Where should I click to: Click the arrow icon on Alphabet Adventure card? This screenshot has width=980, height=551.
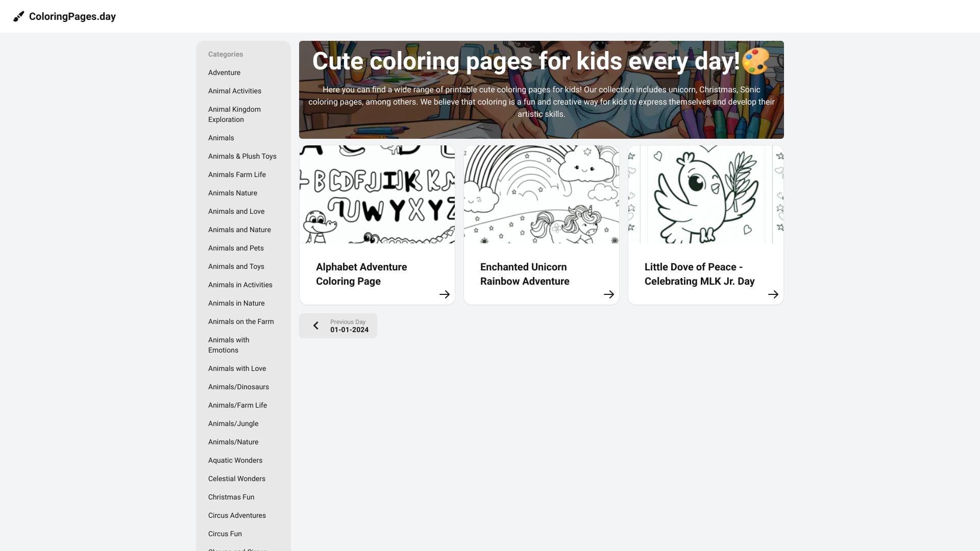(x=444, y=294)
